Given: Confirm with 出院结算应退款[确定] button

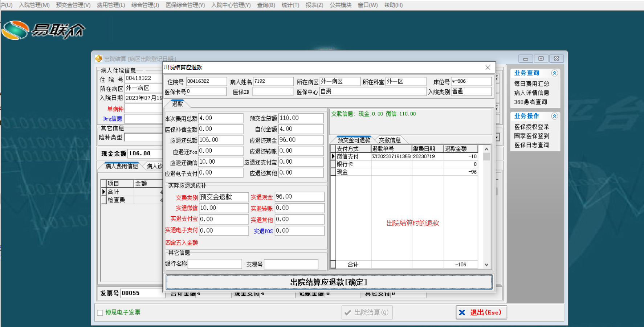Looking at the screenshot, I should [x=329, y=282].
